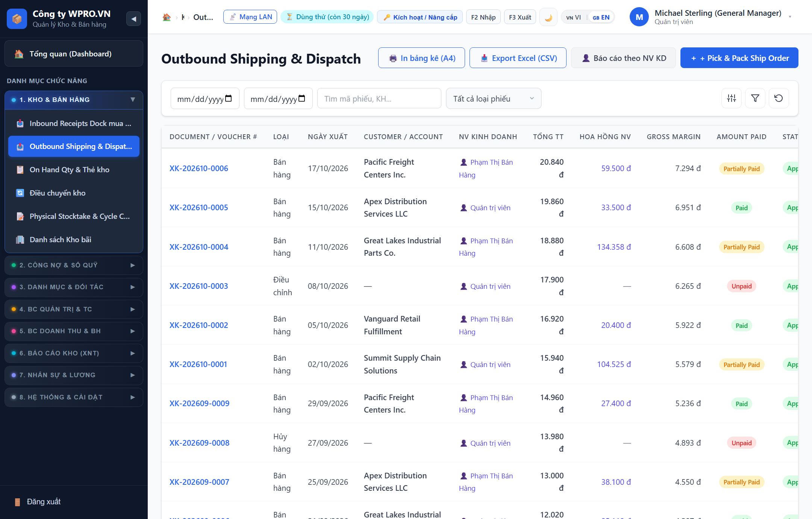The height and width of the screenshot is (519, 812).
Task: Expand 7. NHÂN SỰ & LƯƠNG section
Action: [74, 375]
